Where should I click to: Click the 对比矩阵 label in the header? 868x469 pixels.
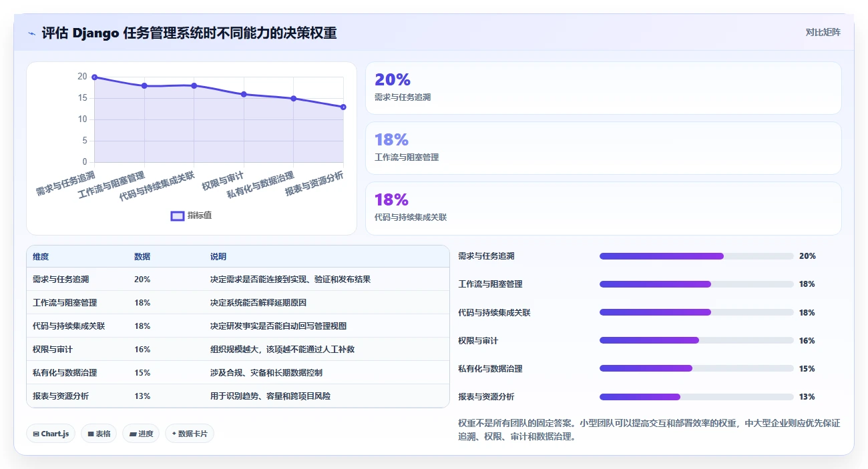(x=823, y=32)
